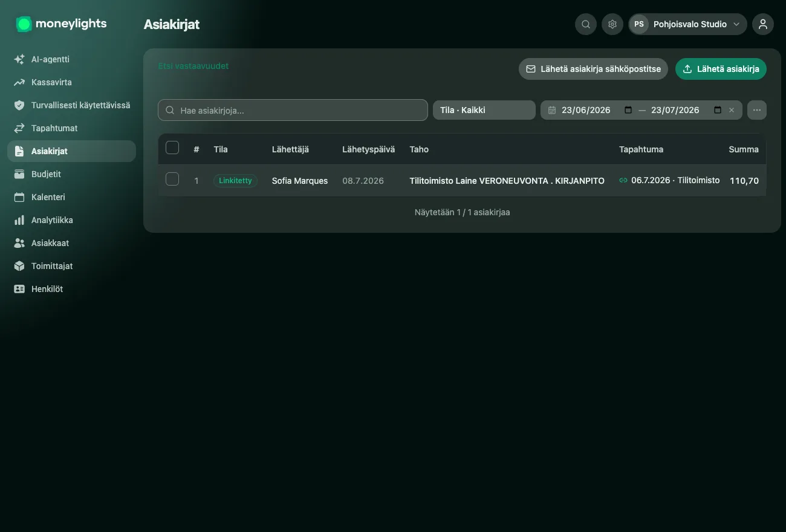Viewport: 786px width, 532px height.
Task: Click green Lähetä asiakirja button
Action: pyautogui.click(x=721, y=69)
